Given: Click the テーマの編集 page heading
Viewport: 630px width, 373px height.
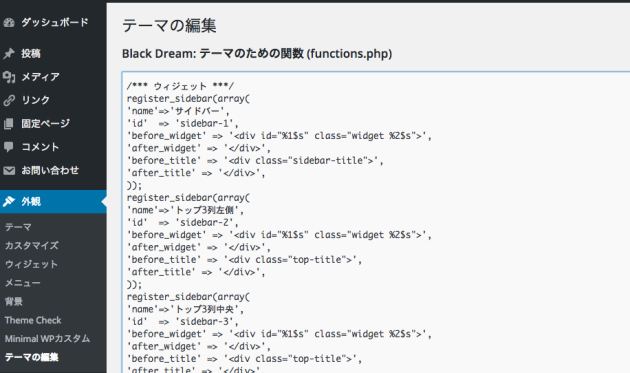Looking at the screenshot, I should click(x=169, y=26).
